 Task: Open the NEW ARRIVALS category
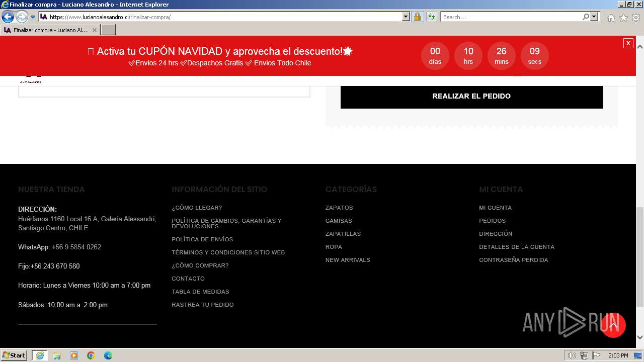point(348,260)
